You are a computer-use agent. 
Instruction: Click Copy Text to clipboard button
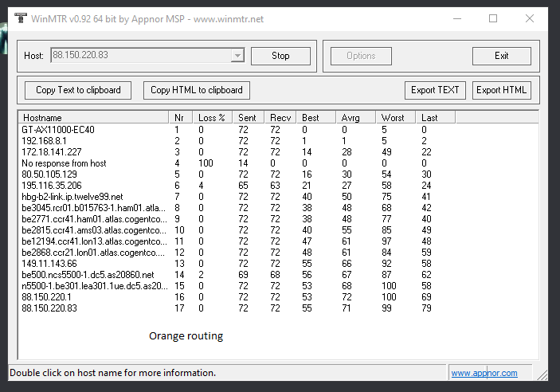point(78,90)
